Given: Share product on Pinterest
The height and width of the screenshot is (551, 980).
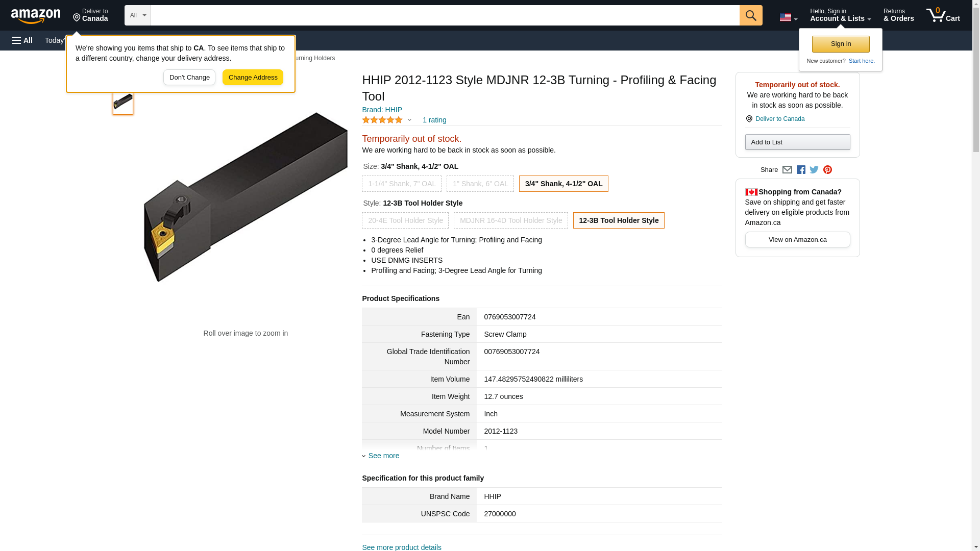Looking at the screenshot, I should (827, 170).
